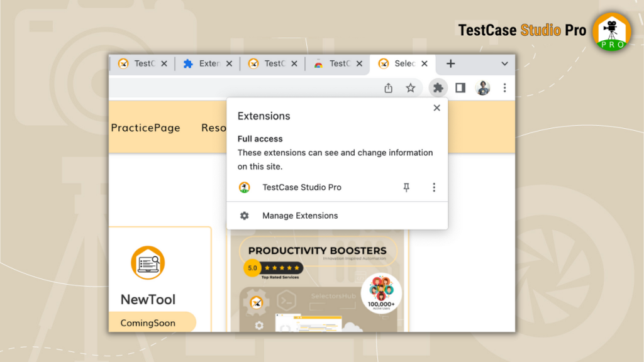Click the TestCase Studio Pro logo badge
Viewport: 644px width, 362px height.
[x=611, y=31]
